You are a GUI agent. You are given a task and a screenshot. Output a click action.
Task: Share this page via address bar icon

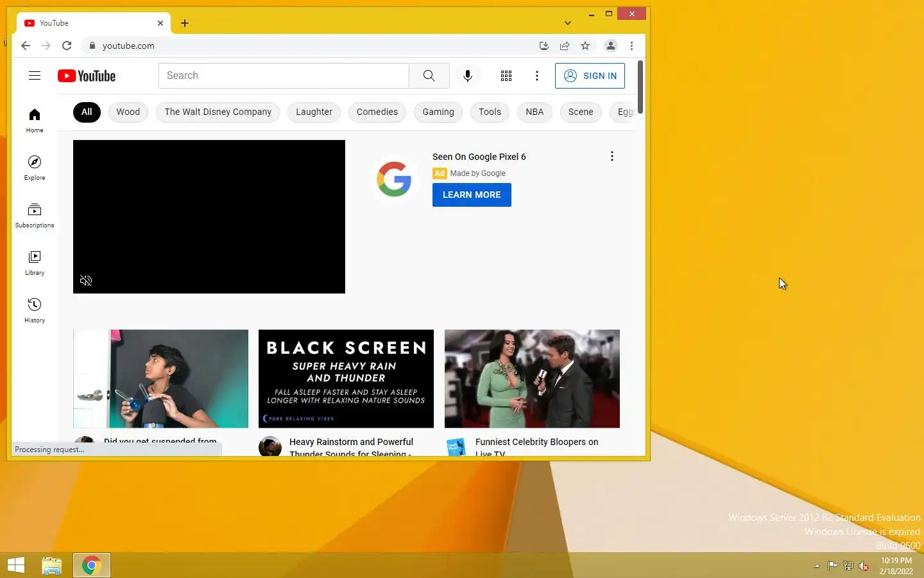pos(565,46)
